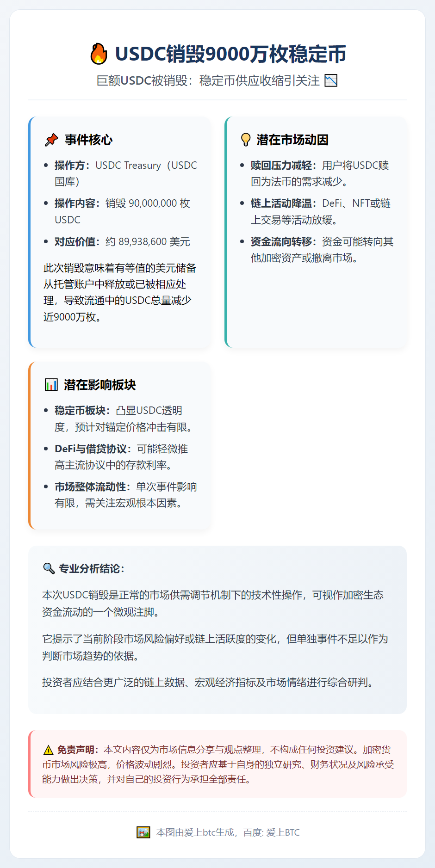Click the 潜在市场动因 heading
435x868 pixels.
tap(292, 140)
